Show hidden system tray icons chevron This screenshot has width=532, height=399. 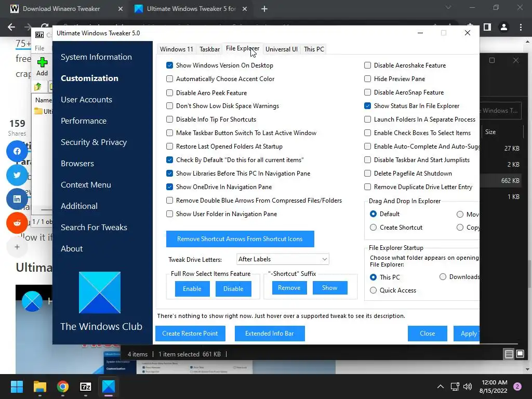click(x=440, y=387)
